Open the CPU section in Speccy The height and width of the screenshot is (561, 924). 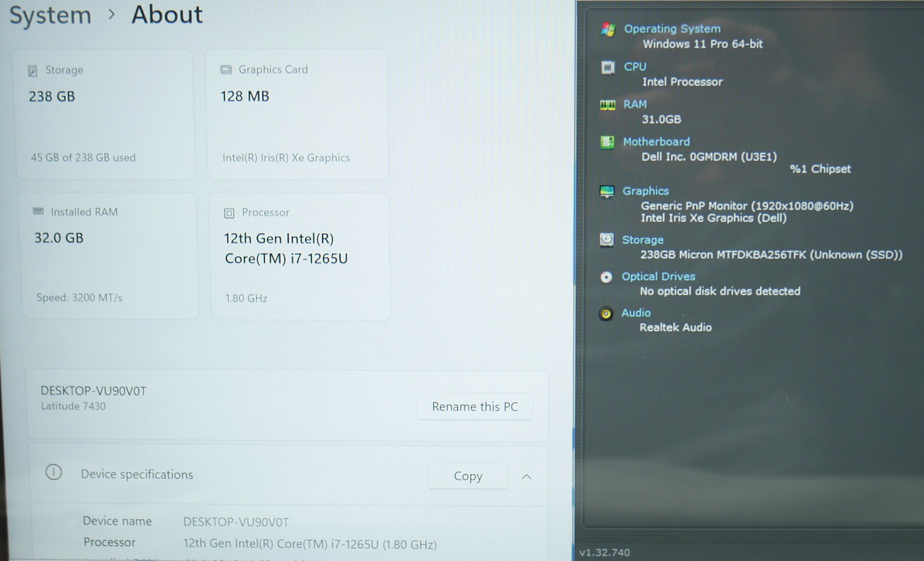click(x=635, y=66)
